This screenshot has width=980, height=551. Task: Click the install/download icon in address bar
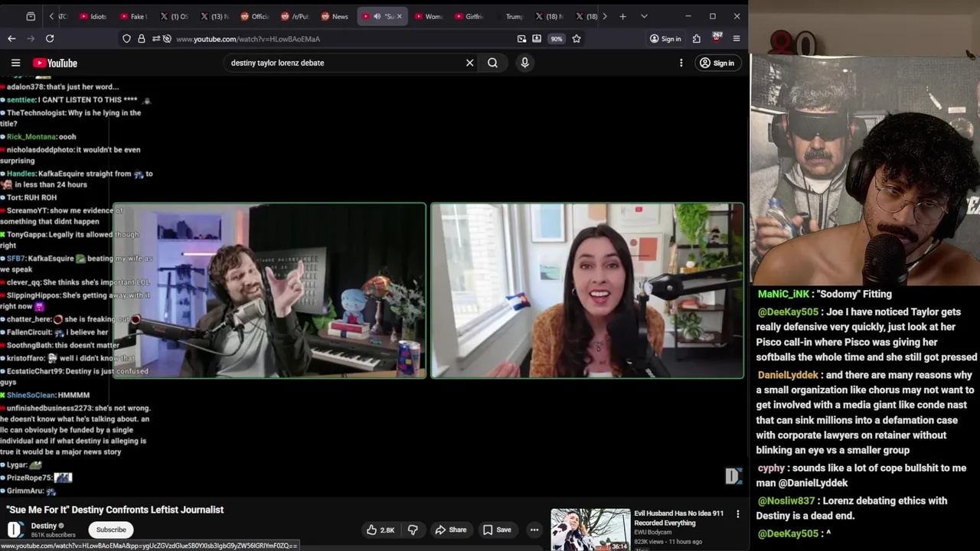coord(537,39)
